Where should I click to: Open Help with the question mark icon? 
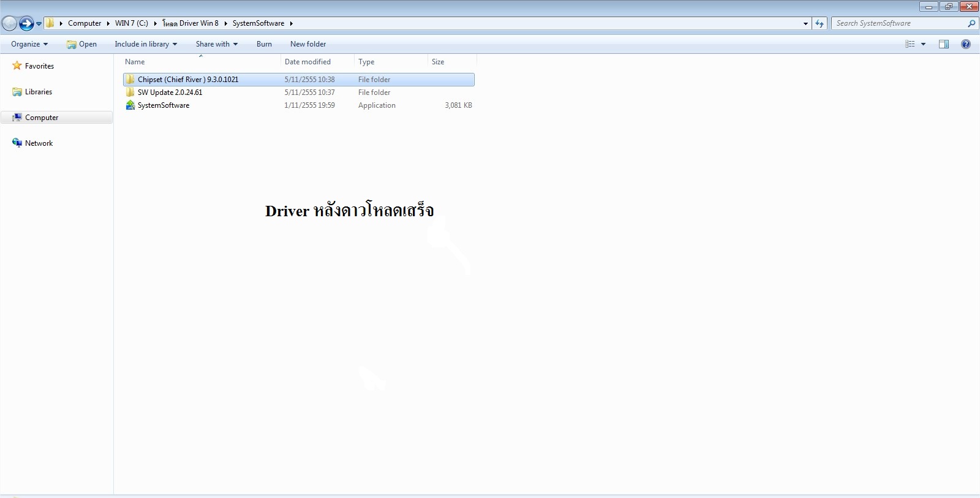click(x=966, y=44)
